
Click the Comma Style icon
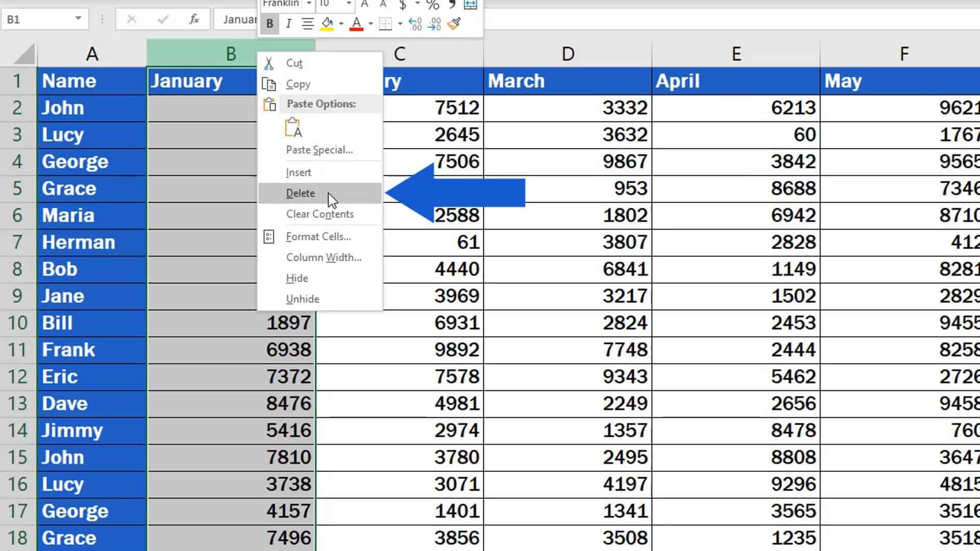pos(451,5)
